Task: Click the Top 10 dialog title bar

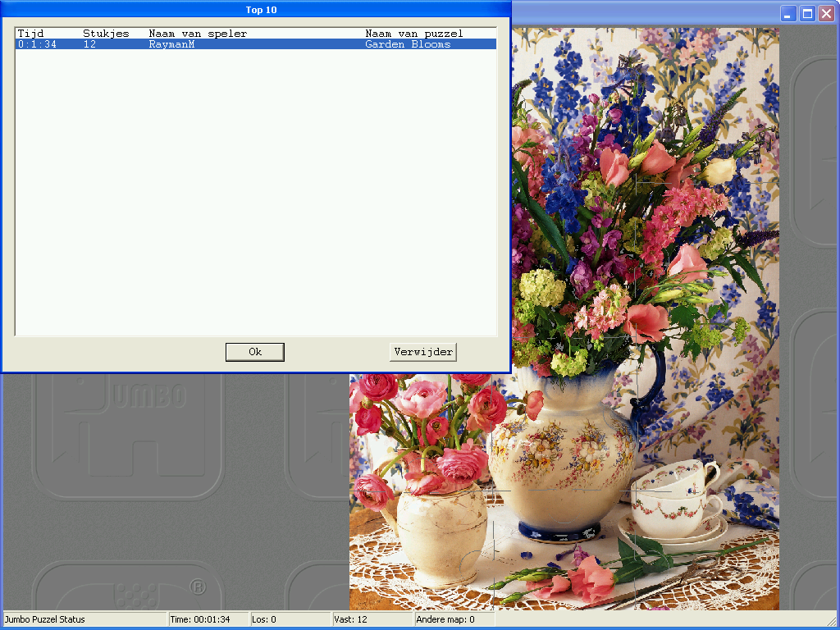Action: [x=256, y=10]
